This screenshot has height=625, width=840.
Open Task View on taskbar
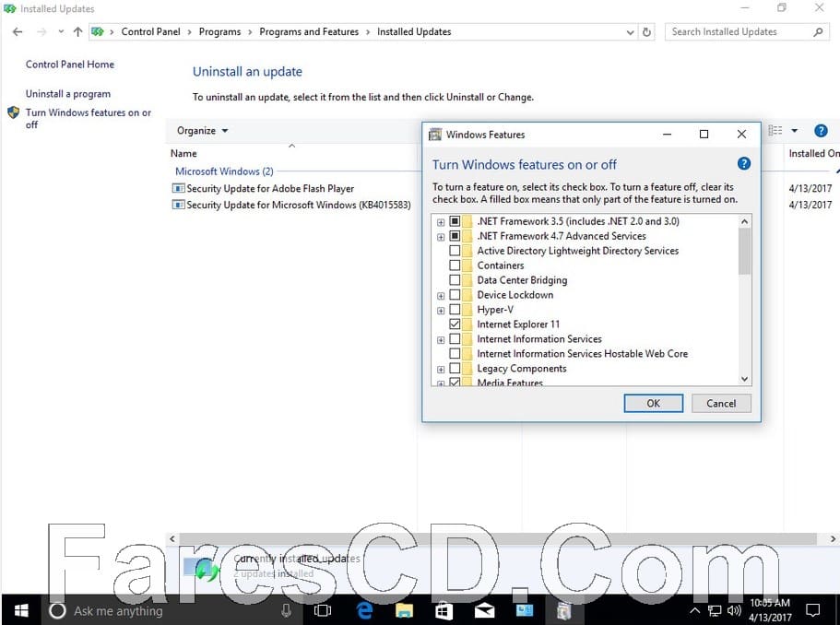pos(323,610)
